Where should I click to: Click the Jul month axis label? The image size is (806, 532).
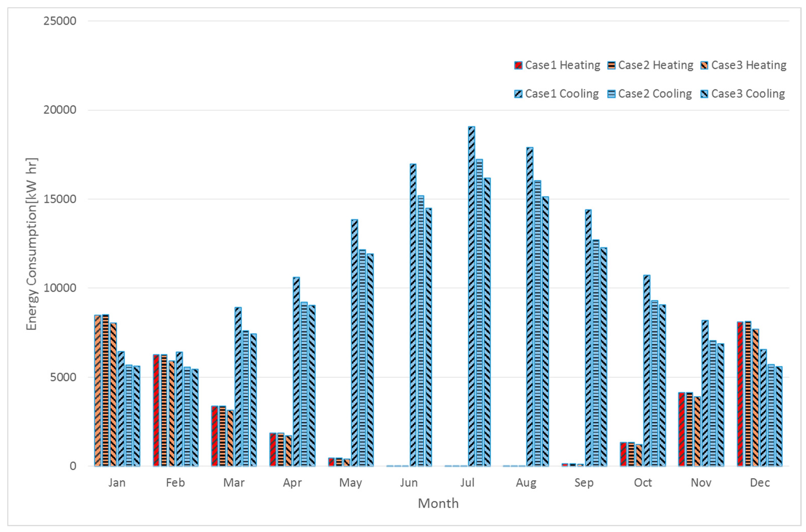click(467, 483)
